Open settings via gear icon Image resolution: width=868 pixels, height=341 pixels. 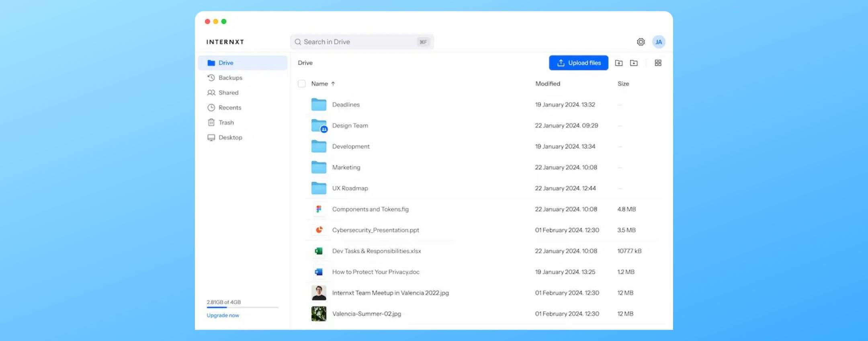pos(641,42)
